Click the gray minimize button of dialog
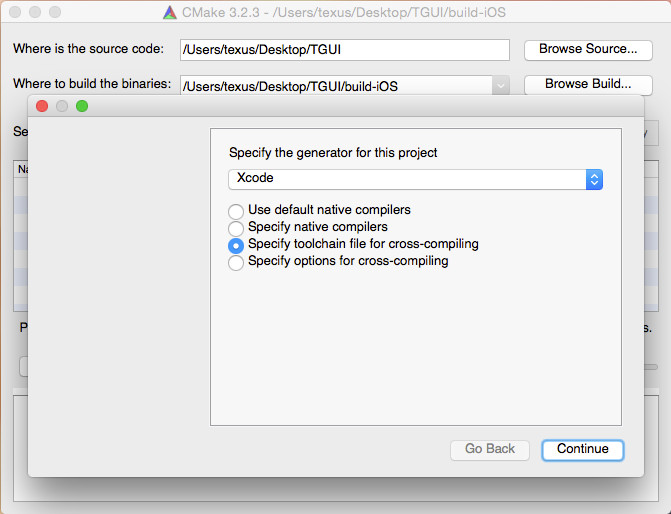The height and width of the screenshot is (514, 671). pos(62,106)
